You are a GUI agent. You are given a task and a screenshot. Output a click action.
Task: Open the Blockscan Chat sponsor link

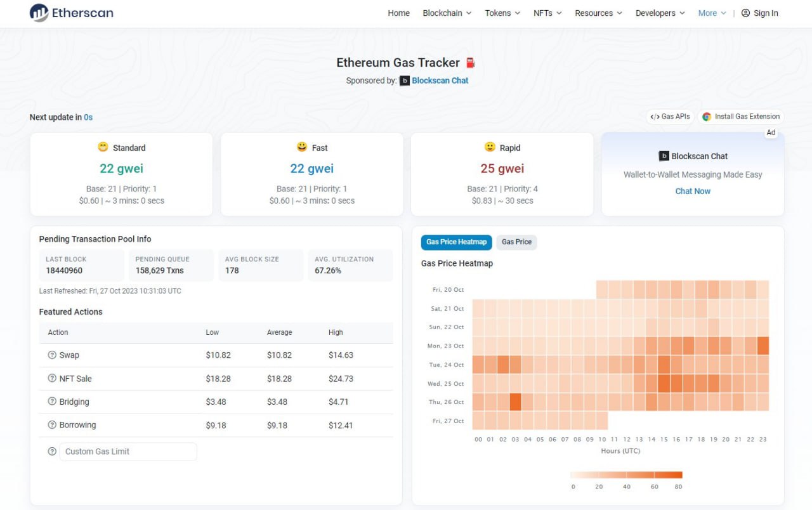coord(440,81)
